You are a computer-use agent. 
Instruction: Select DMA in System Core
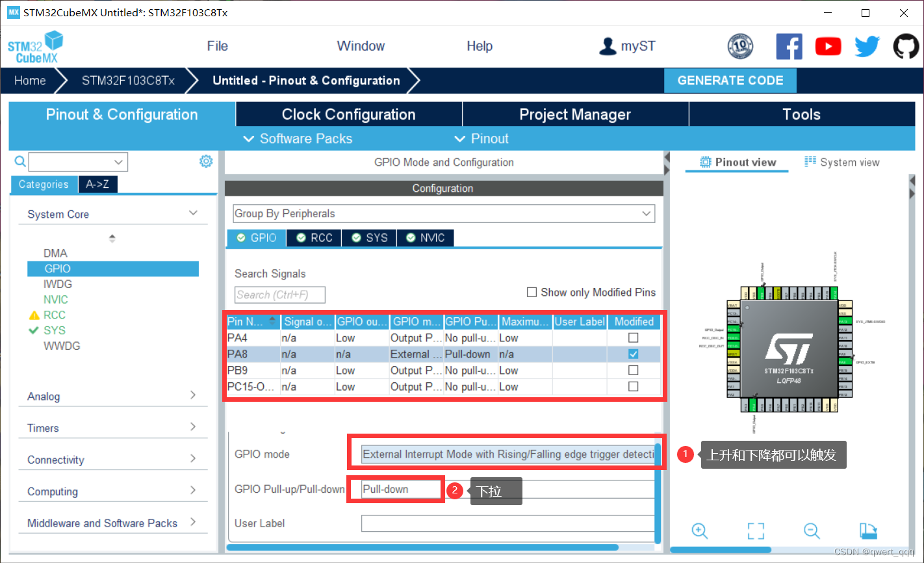(55, 254)
